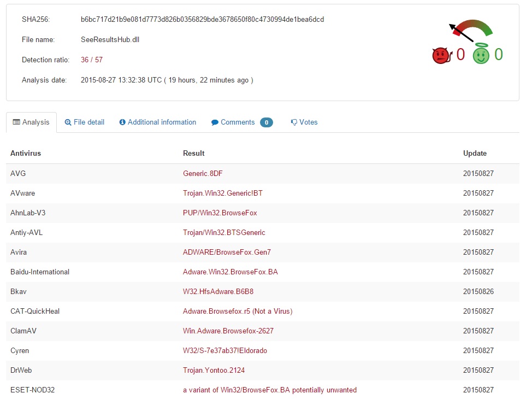The width and height of the screenshot is (532, 399).
Task: Click the AhnLab-V3 row name
Action: tap(28, 213)
